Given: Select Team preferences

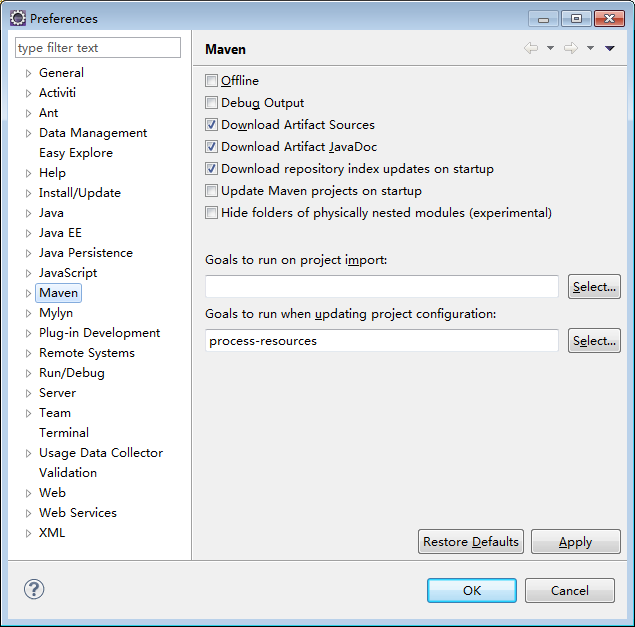Looking at the screenshot, I should [55, 413].
